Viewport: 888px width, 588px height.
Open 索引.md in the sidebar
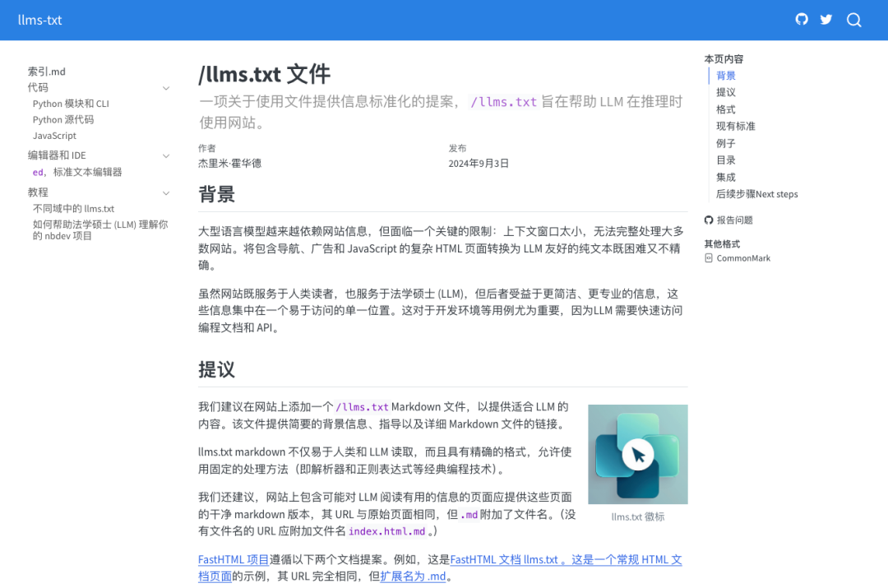pos(46,72)
